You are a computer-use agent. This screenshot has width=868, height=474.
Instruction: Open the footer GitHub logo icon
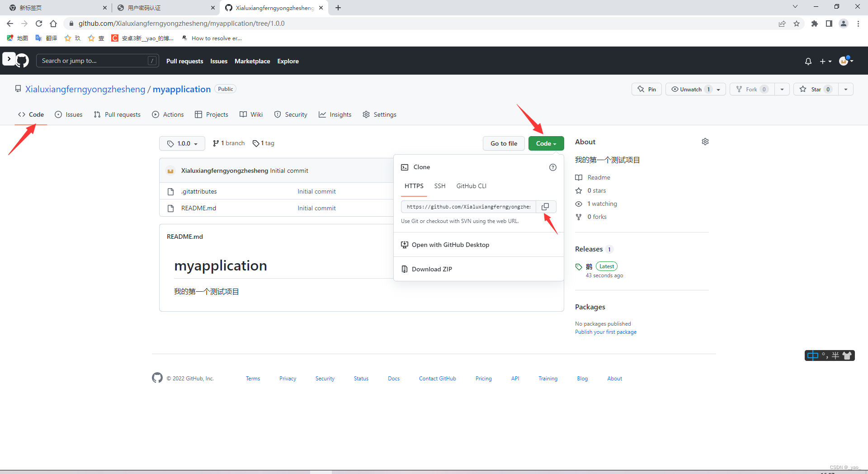pyautogui.click(x=157, y=378)
